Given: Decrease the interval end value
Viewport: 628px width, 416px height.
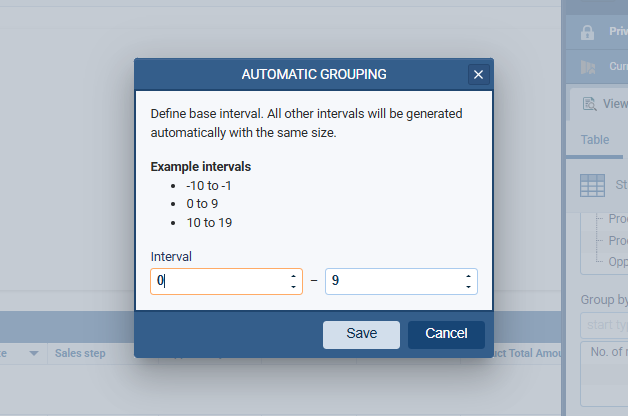Looking at the screenshot, I should (469, 287).
